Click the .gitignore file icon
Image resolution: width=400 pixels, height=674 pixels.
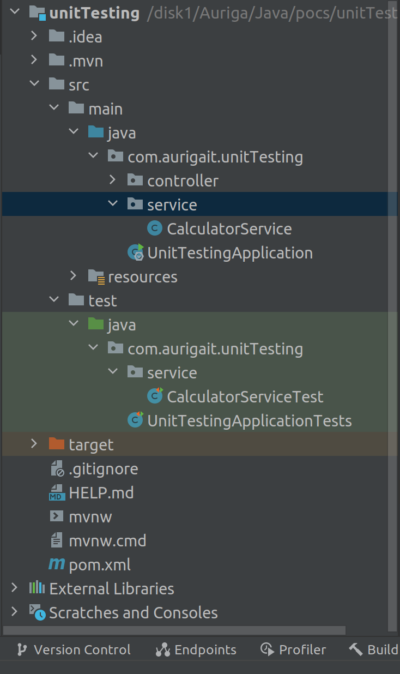pyautogui.click(x=57, y=469)
